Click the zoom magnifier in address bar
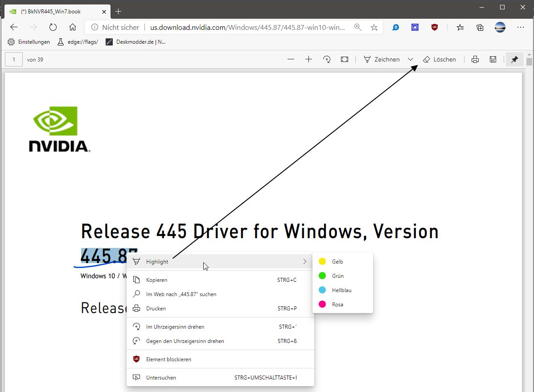 [x=357, y=27]
